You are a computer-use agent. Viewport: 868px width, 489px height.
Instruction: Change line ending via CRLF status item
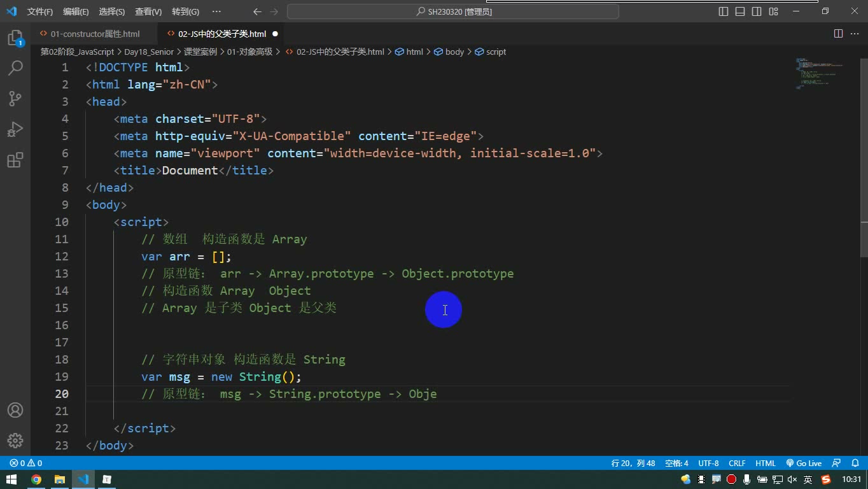click(737, 464)
